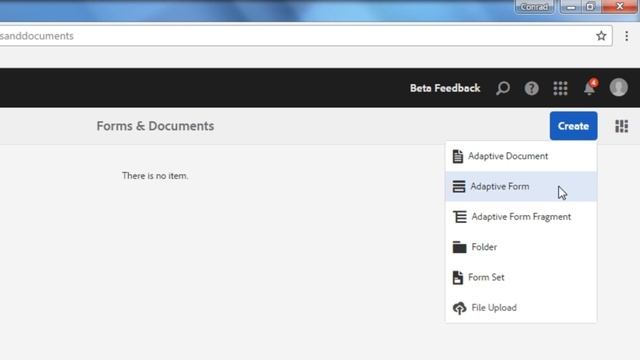Click the Form Set document icon
Screen dimensions: 640x360
pos(458,278)
